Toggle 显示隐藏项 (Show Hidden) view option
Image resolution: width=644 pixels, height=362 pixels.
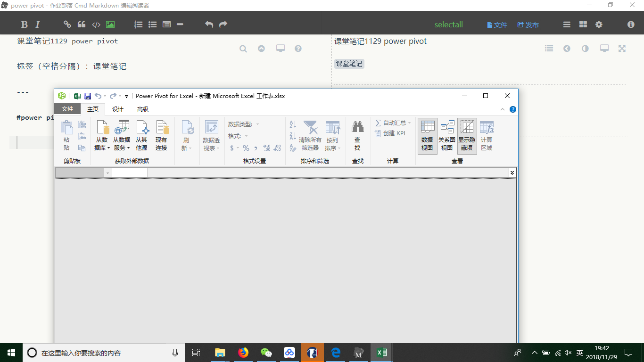pyautogui.click(x=467, y=135)
